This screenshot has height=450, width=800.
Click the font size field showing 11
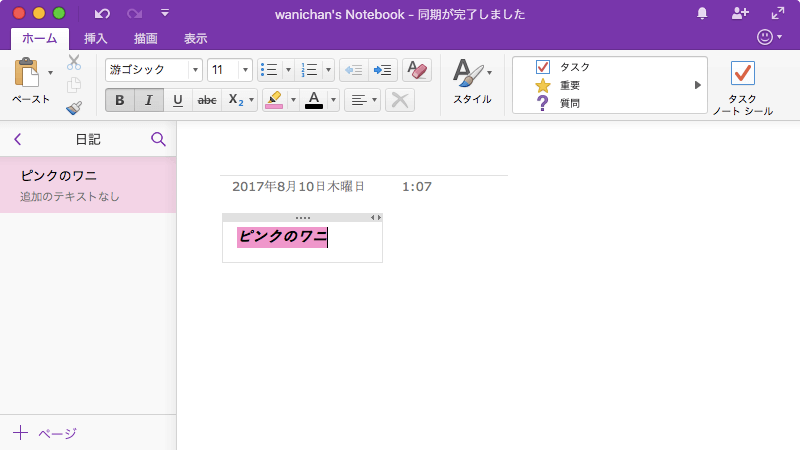(x=223, y=70)
